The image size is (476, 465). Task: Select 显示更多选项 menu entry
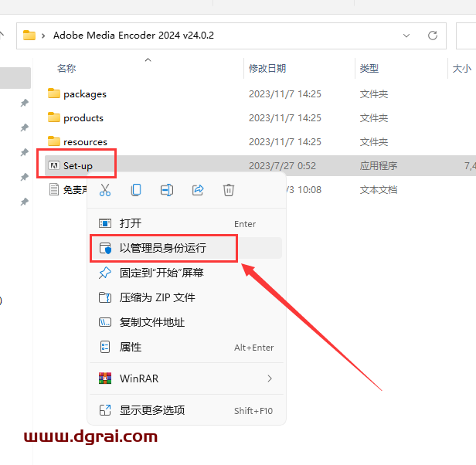(186, 410)
